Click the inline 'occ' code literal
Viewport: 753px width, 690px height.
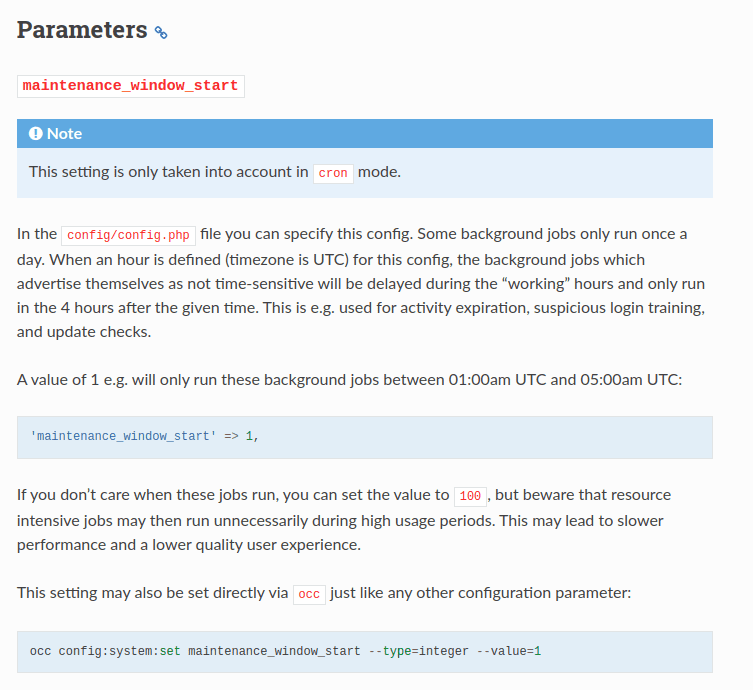coord(309,594)
